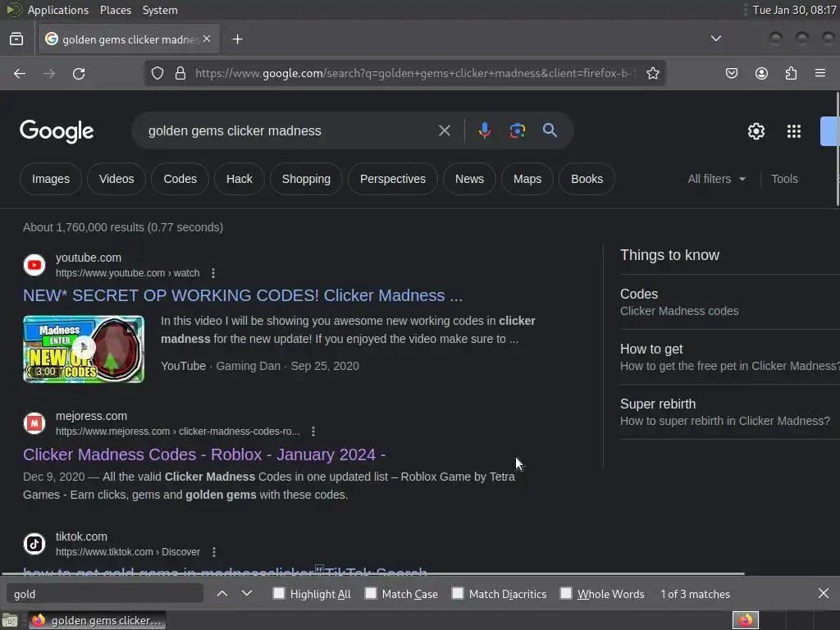This screenshot has height=630, width=840.
Task: Switch to the Books filter
Action: [x=587, y=179]
